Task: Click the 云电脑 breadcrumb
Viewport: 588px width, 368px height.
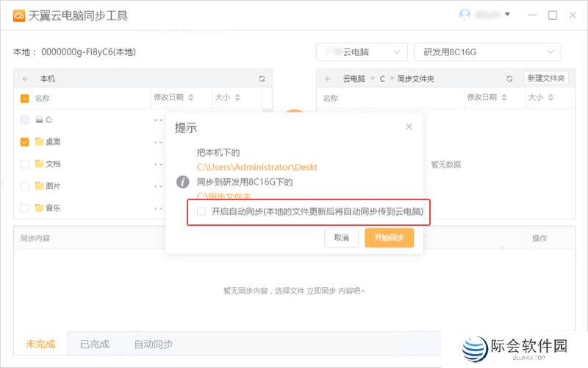Action: pyautogui.click(x=354, y=79)
